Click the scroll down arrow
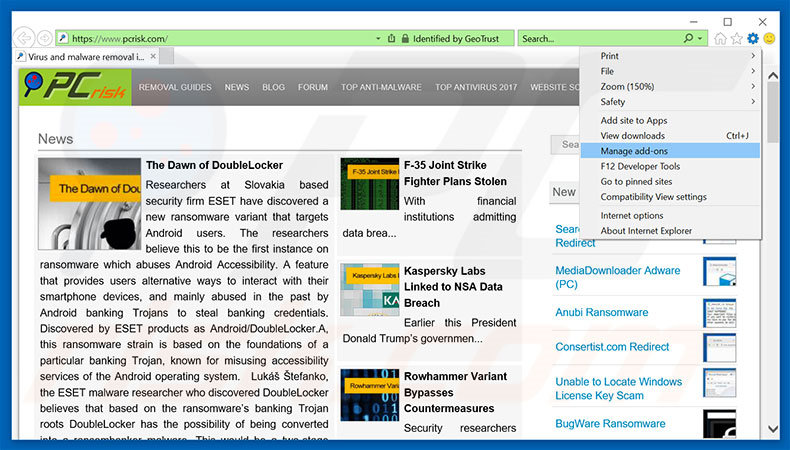 tap(772, 429)
